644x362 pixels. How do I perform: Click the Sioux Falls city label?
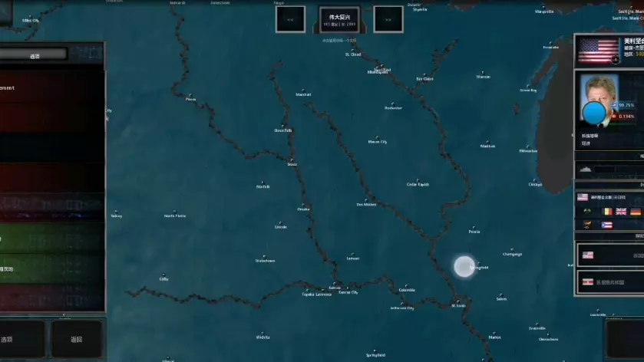coord(283,130)
